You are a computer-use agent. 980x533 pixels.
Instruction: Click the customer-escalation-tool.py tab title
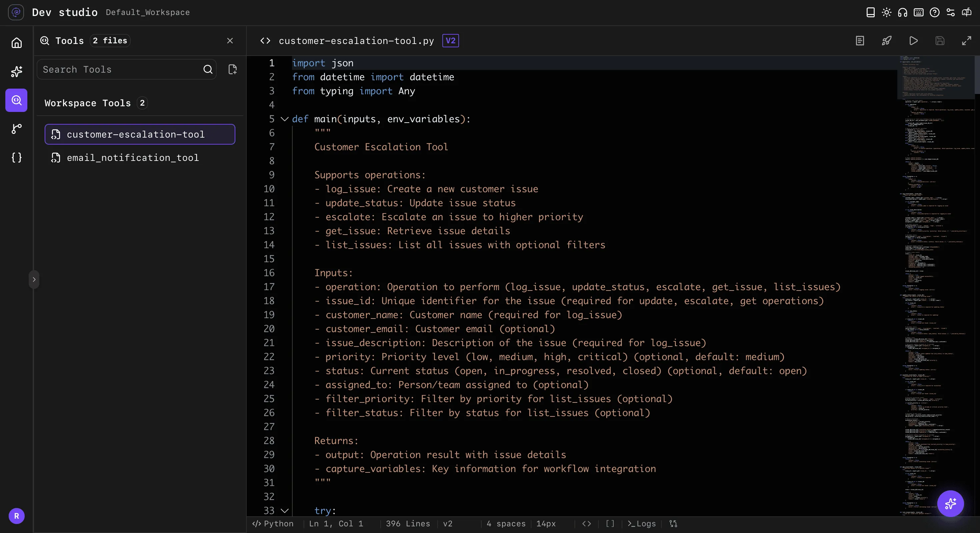pyautogui.click(x=356, y=41)
